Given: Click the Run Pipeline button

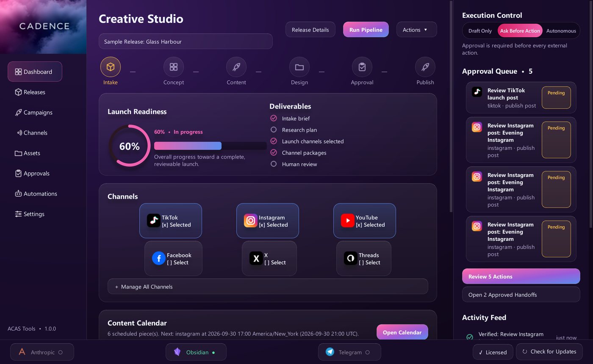Looking at the screenshot, I should point(366,30).
